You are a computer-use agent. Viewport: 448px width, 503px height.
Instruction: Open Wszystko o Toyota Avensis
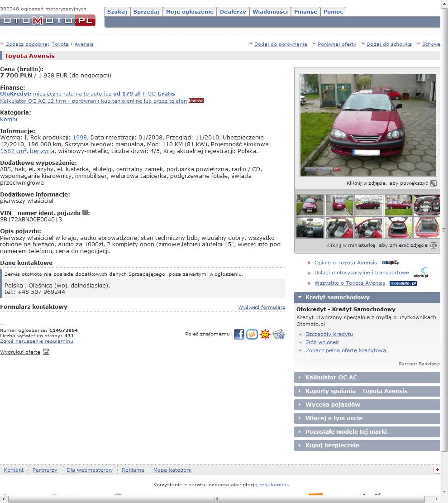click(x=350, y=283)
